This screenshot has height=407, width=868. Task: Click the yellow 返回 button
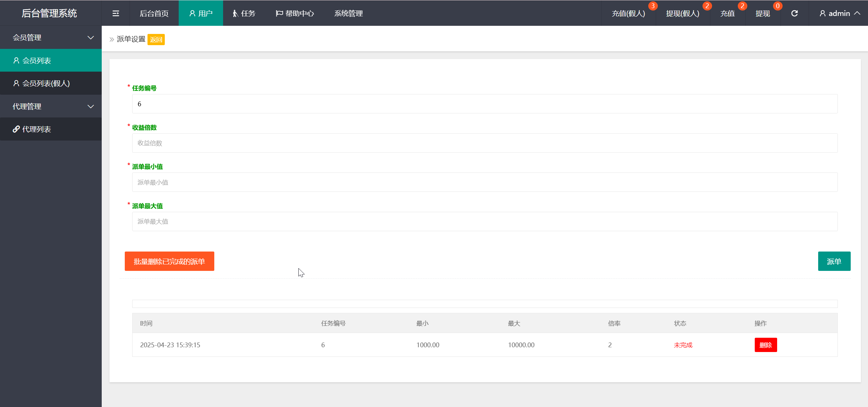pyautogui.click(x=156, y=39)
